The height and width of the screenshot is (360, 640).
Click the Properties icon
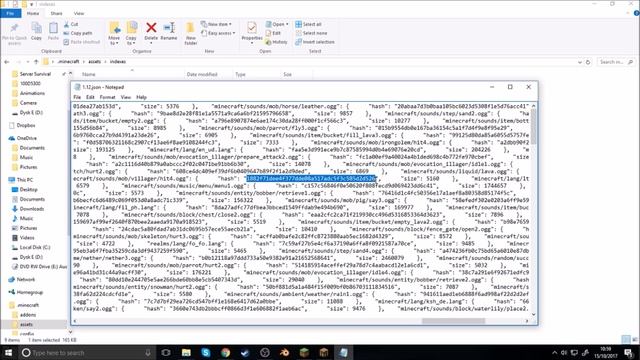click(252, 28)
